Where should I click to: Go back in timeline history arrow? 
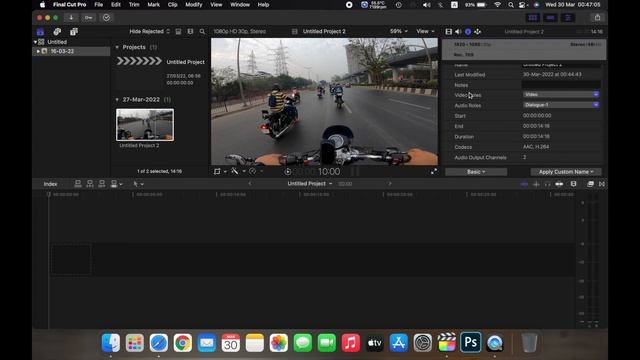click(250, 184)
